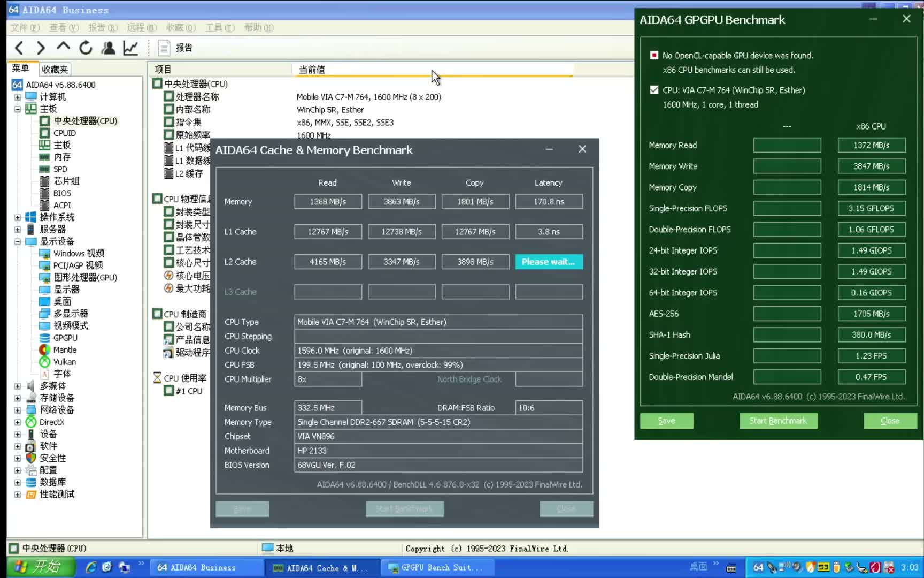924x578 pixels.
Task: Click the forward navigation arrow
Action: [x=41, y=48]
